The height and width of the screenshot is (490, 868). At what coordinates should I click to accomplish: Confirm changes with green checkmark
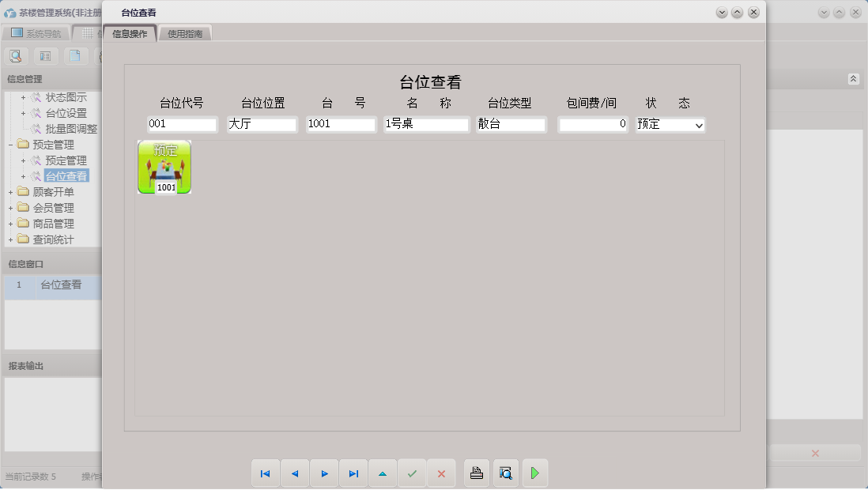pyautogui.click(x=412, y=473)
